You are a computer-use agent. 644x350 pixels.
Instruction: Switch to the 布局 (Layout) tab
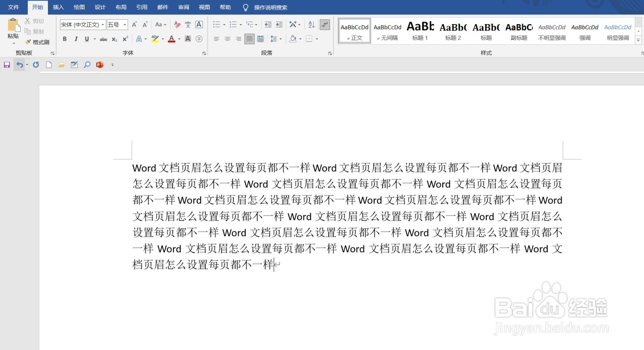point(121,7)
